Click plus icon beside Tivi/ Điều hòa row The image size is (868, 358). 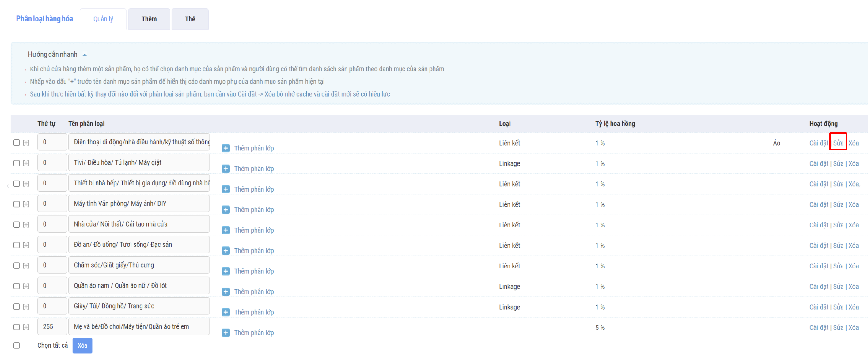(226, 169)
